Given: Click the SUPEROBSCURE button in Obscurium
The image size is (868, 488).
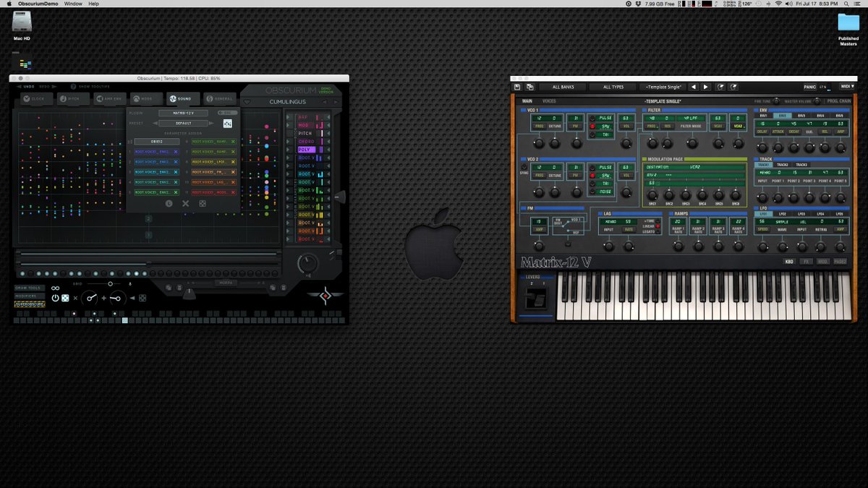Looking at the screenshot, I should [31, 304].
